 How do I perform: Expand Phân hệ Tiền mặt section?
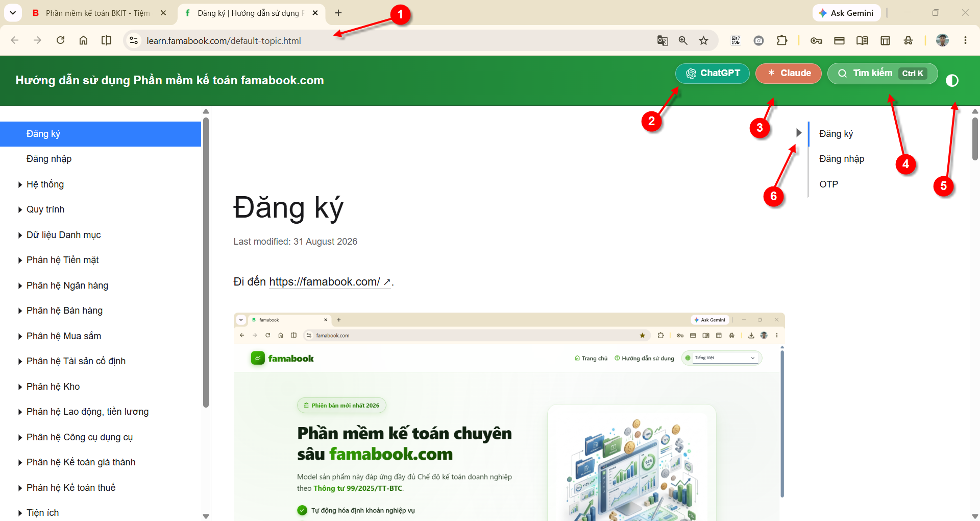[x=20, y=260]
